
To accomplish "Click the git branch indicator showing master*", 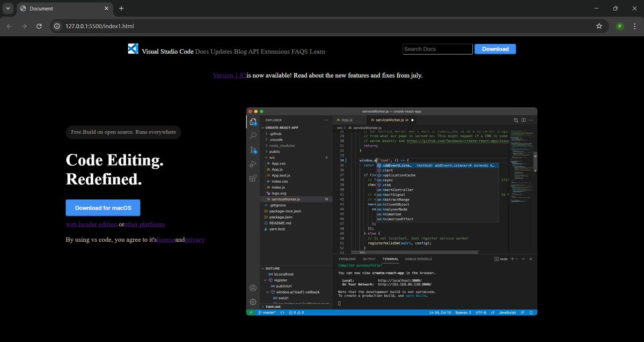I will coord(268,312).
